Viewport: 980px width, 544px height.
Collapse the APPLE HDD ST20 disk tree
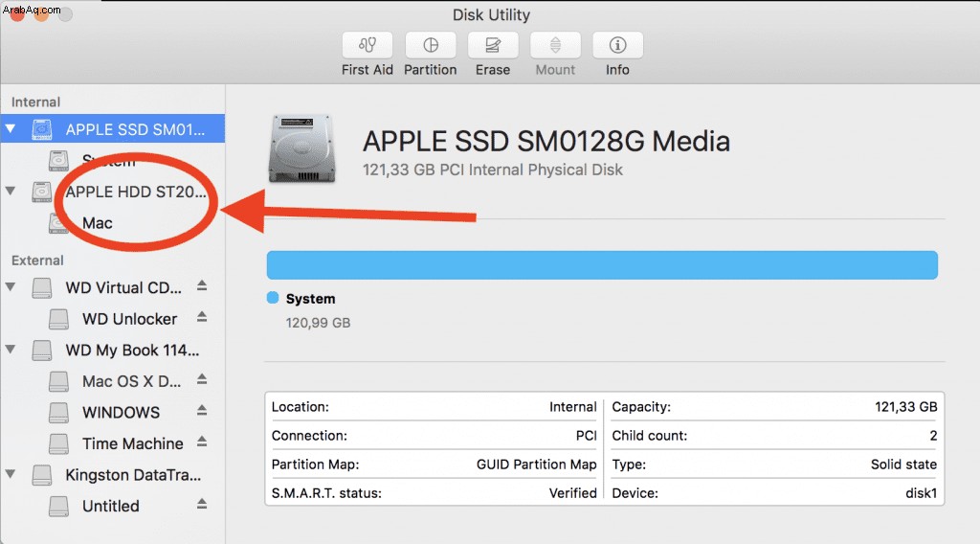coord(11,191)
